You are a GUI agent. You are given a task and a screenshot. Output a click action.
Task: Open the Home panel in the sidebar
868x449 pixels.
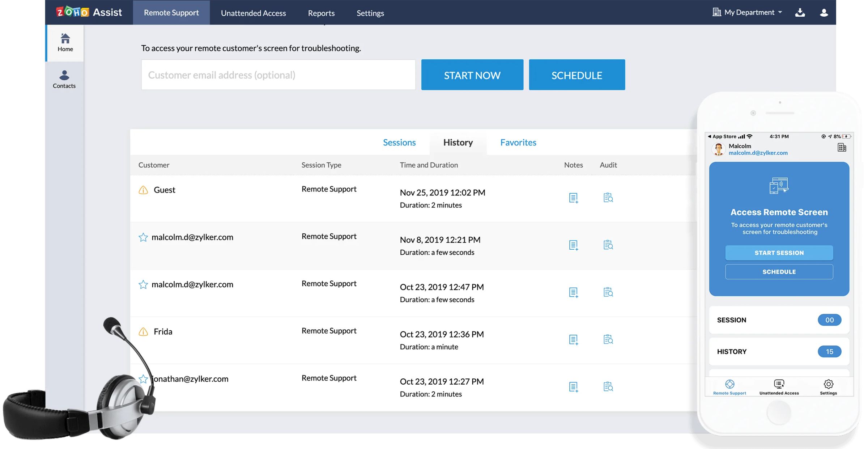tap(64, 42)
